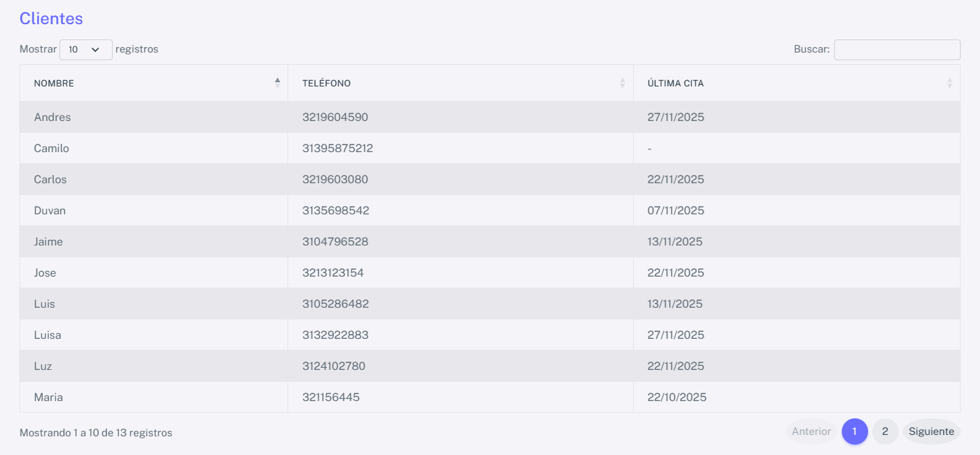The width and height of the screenshot is (980, 455).
Task: Select the Andres client row
Action: [53, 118]
